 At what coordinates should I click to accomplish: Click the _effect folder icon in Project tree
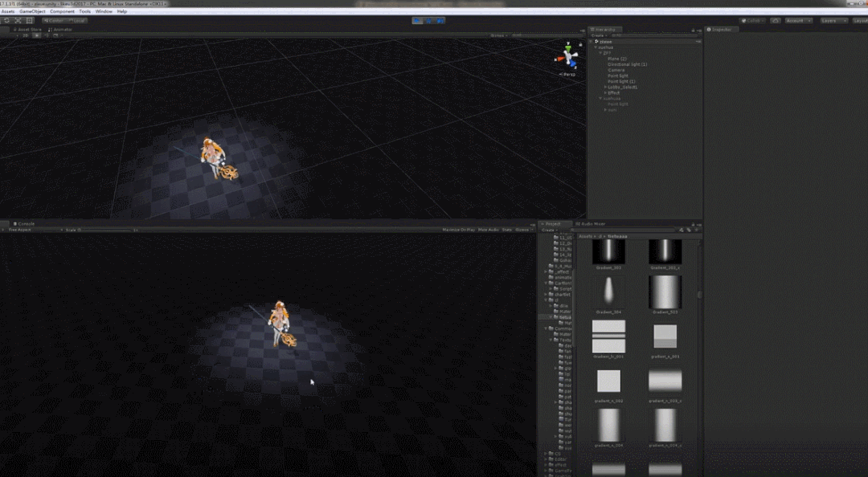[551, 271]
